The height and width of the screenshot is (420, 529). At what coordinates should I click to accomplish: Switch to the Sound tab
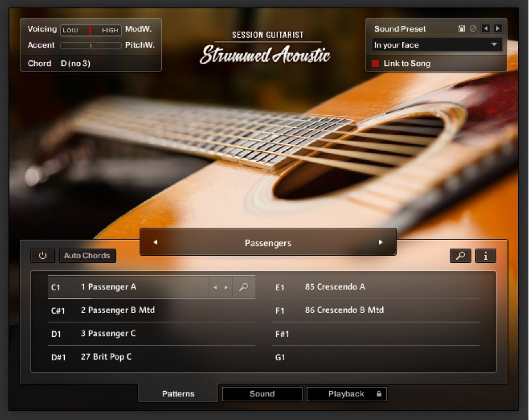(x=262, y=393)
